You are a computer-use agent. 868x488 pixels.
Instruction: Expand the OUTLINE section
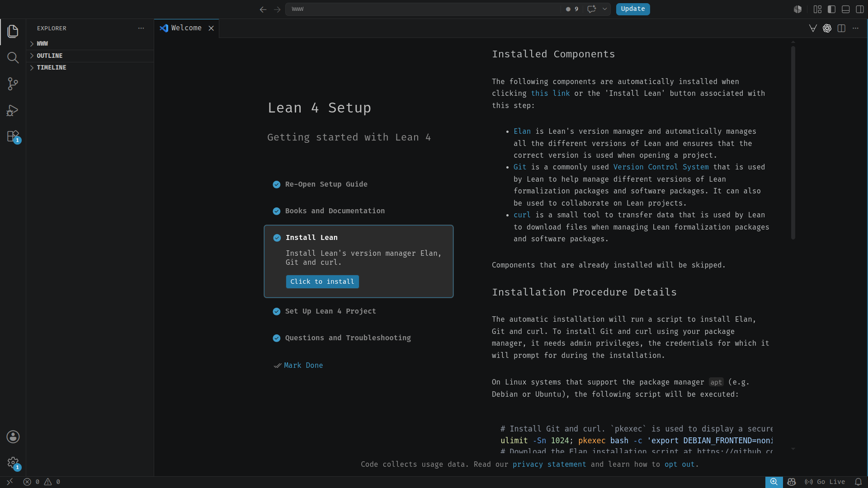coord(90,56)
